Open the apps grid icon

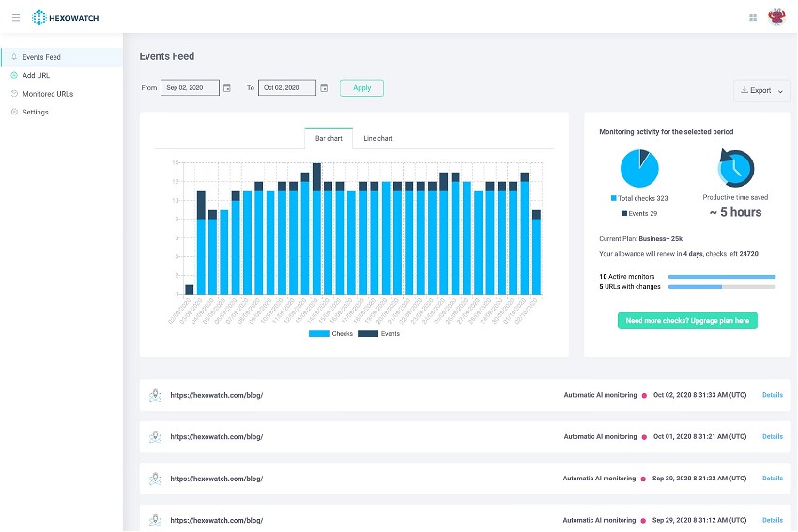pyautogui.click(x=753, y=17)
